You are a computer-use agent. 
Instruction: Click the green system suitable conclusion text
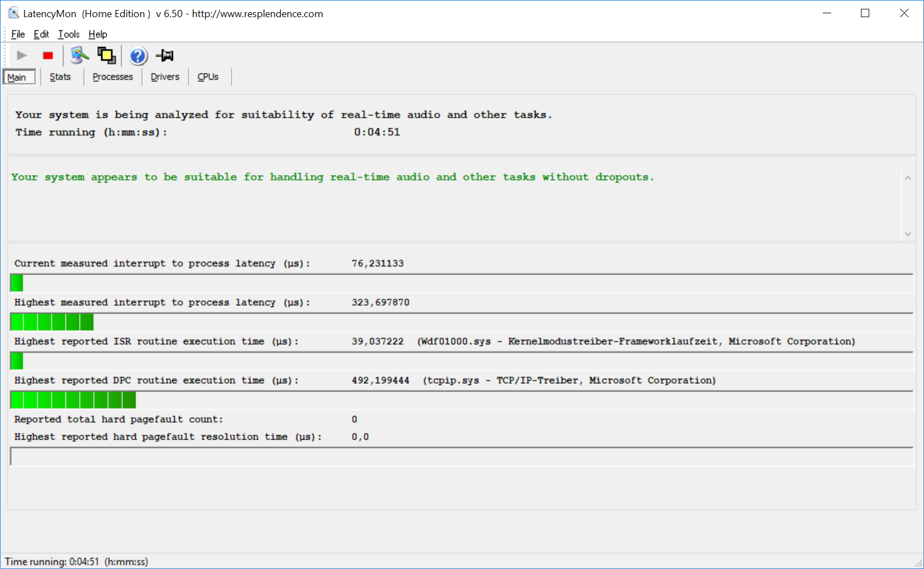(x=333, y=177)
